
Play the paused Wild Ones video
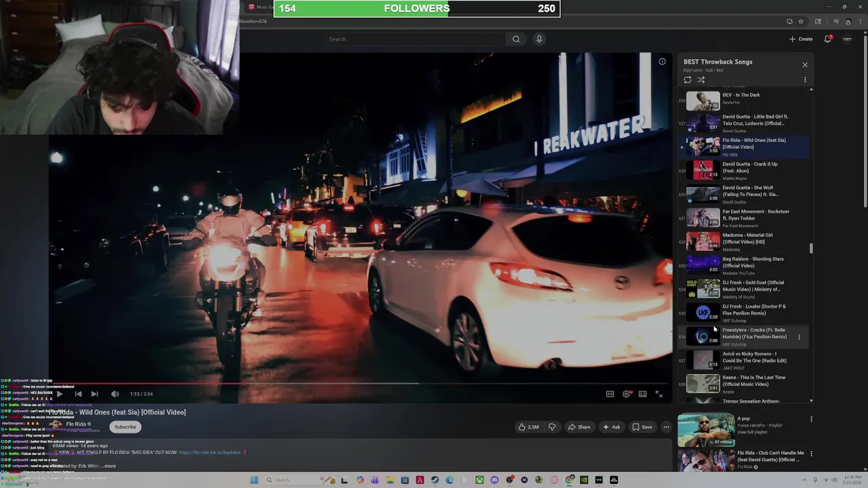point(60,394)
